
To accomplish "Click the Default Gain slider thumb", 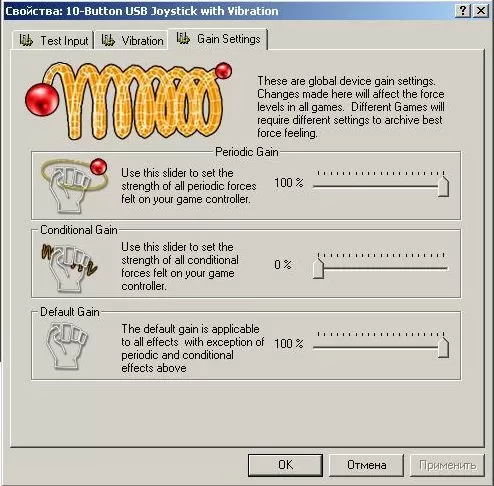I will point(443,347).
